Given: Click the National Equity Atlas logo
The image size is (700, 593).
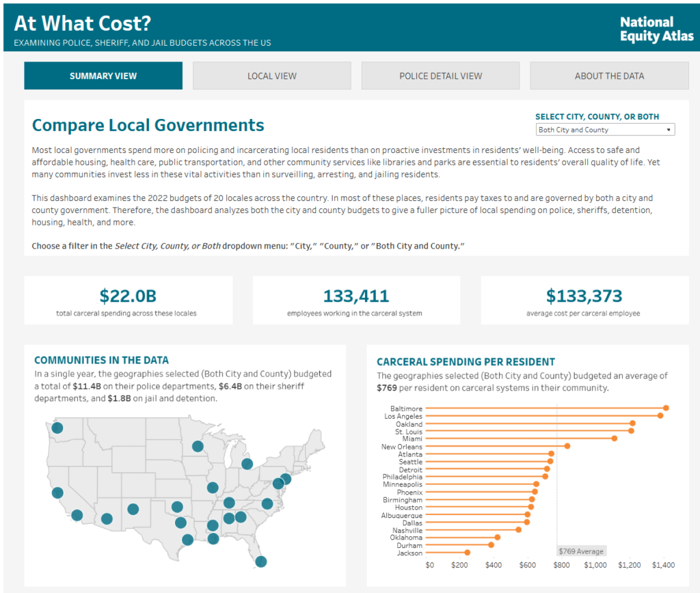Looking at the screenshot, I should click(x=656, y=29).
